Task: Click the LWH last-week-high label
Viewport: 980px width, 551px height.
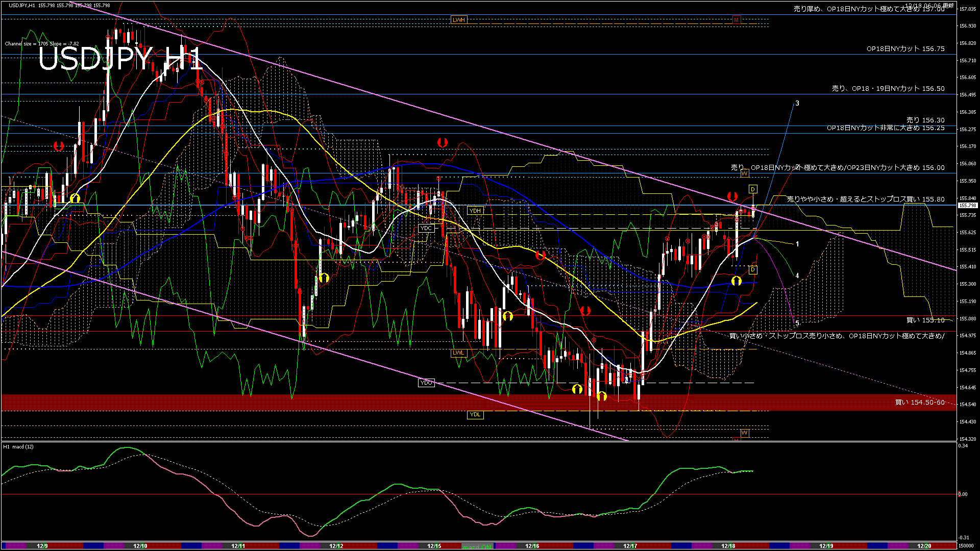Action: 459,20
